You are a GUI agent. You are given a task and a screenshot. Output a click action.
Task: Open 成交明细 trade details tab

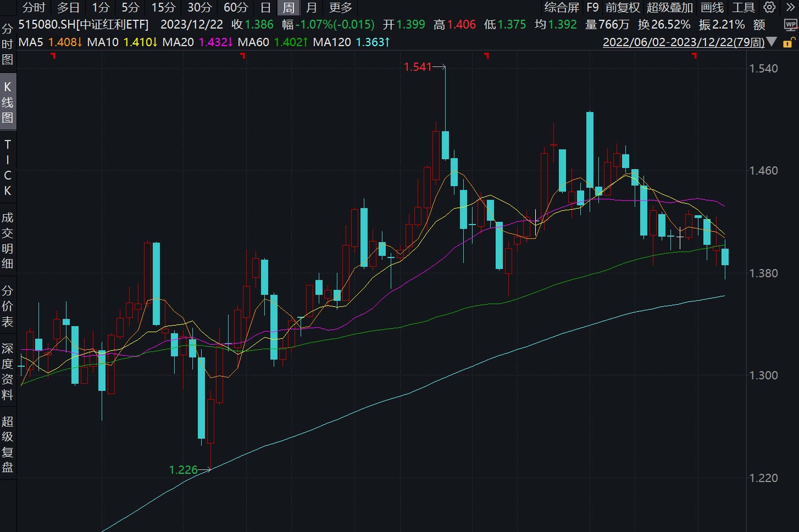point(8,240)
